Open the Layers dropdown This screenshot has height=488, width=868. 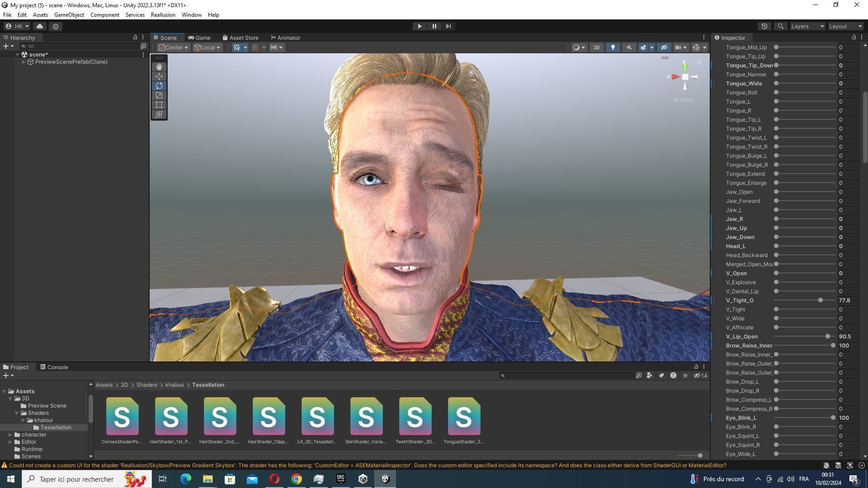807,26
